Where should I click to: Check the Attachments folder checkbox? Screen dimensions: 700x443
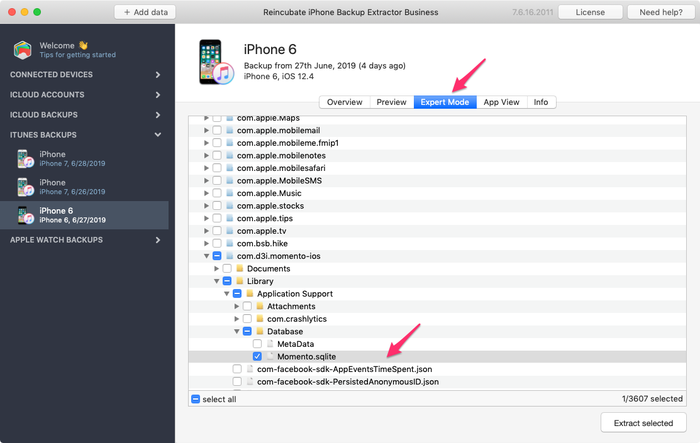click(247, 306)
